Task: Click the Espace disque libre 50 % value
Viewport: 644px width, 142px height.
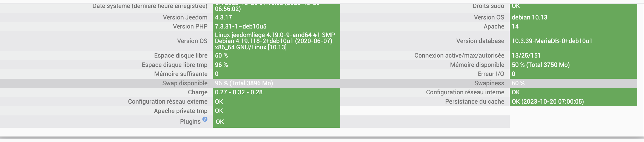Action: click(x=221, y=55)
